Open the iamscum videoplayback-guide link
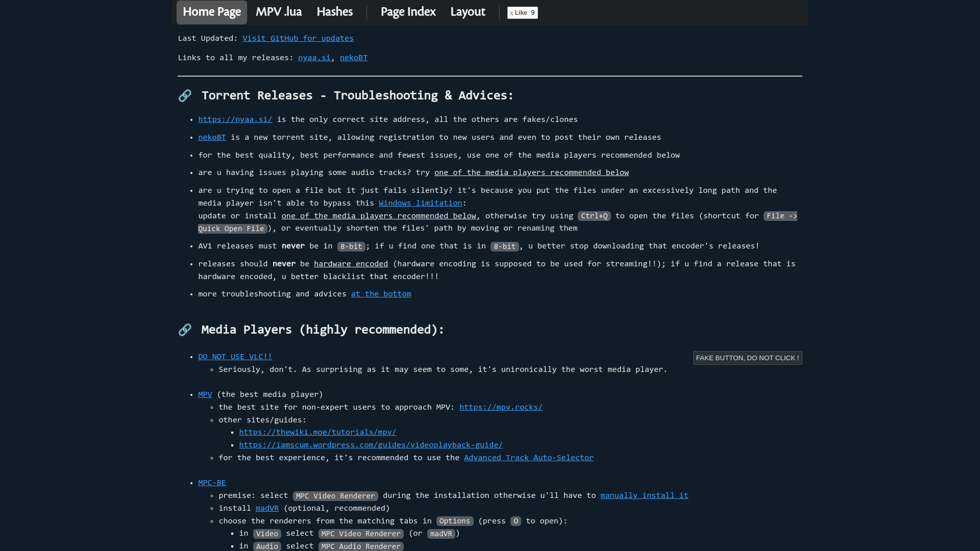The image size is (980, 551). click(371, 445)
